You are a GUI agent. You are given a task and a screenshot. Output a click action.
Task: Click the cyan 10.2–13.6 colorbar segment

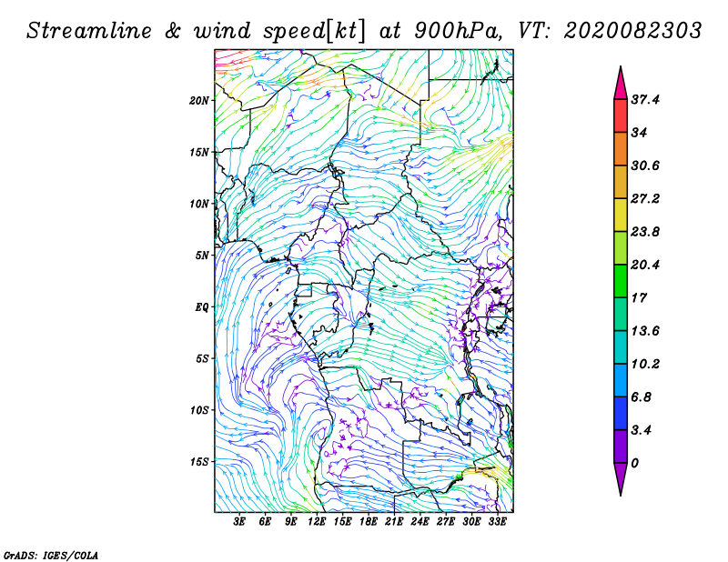point(621,347)
